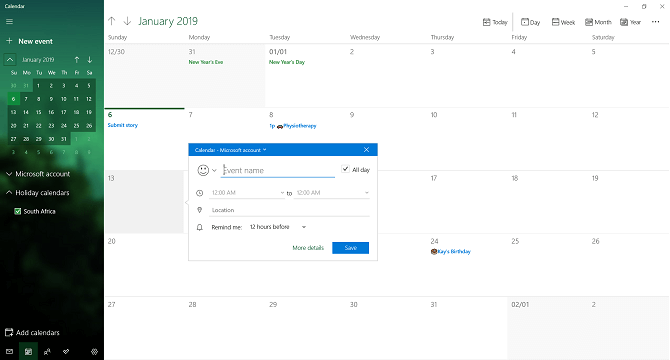This screenshot has height=360, width=670.
Task: Select 15 in the mini calendar
Action: pyautogui.click(x=38, y=112)
